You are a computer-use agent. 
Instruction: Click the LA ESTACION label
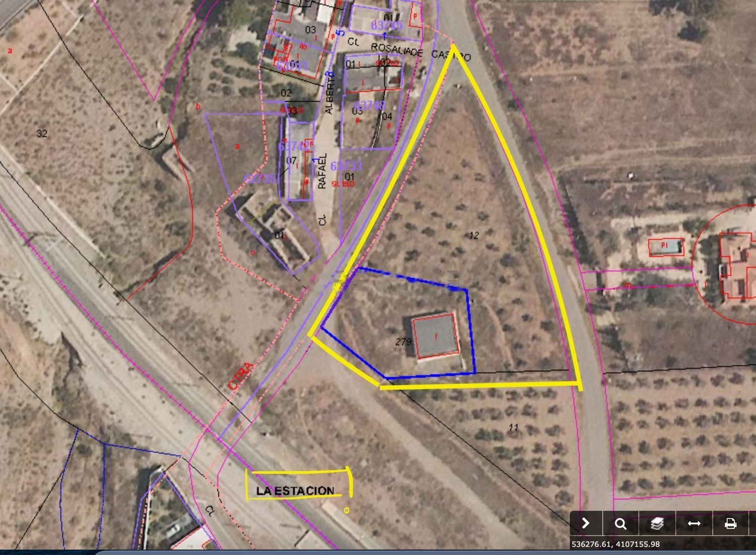(x=295, y=490)
